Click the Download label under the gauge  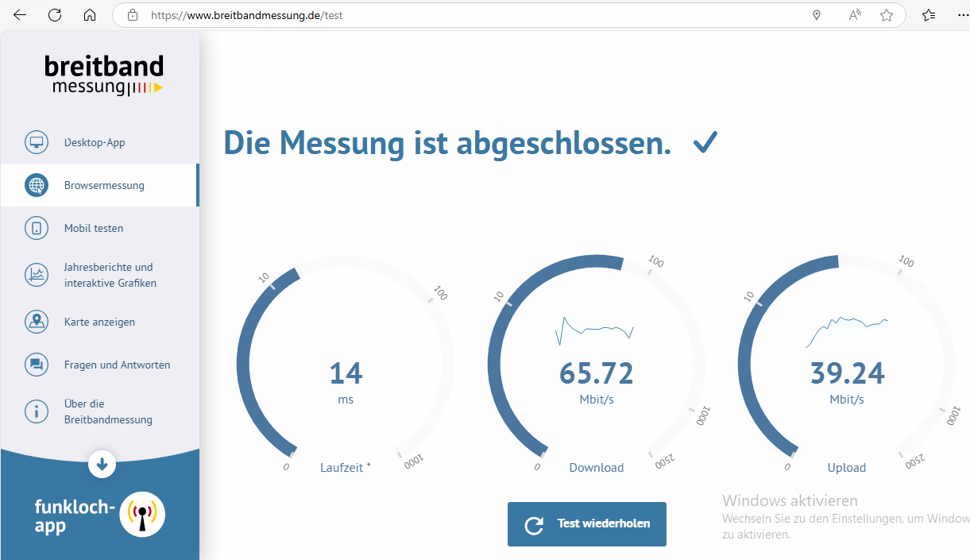[x=597, y=468]
